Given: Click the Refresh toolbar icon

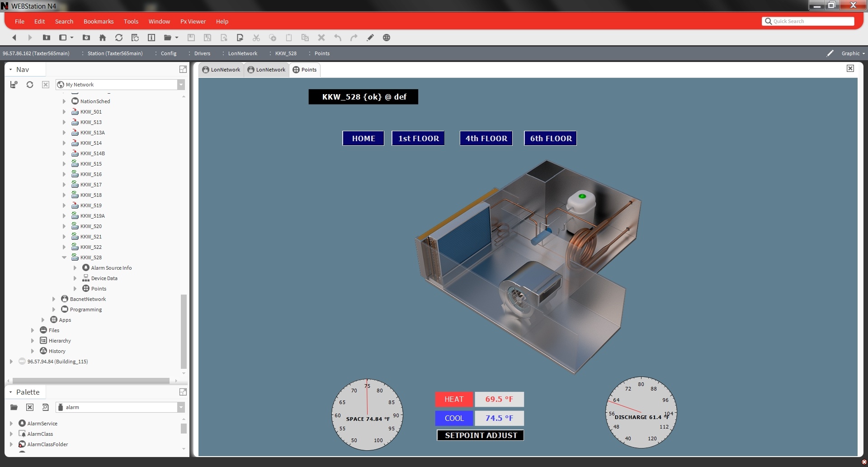Looking at the screenshot, I should coord(119,38).
